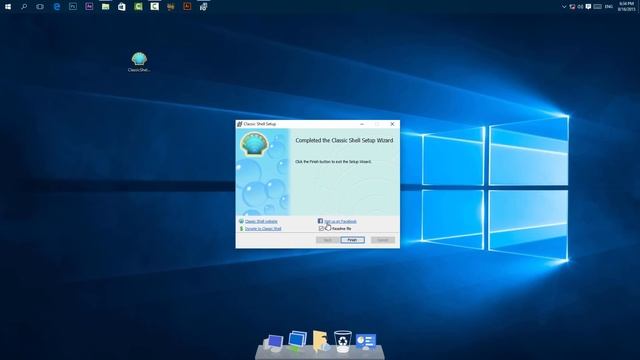640x360 pixels.
Task: Minimize the Classic Shell Setup window
Action: click(x=362, y=124)
